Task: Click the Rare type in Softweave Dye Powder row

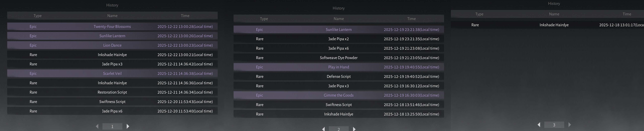Action: click(x=260, y=58)
